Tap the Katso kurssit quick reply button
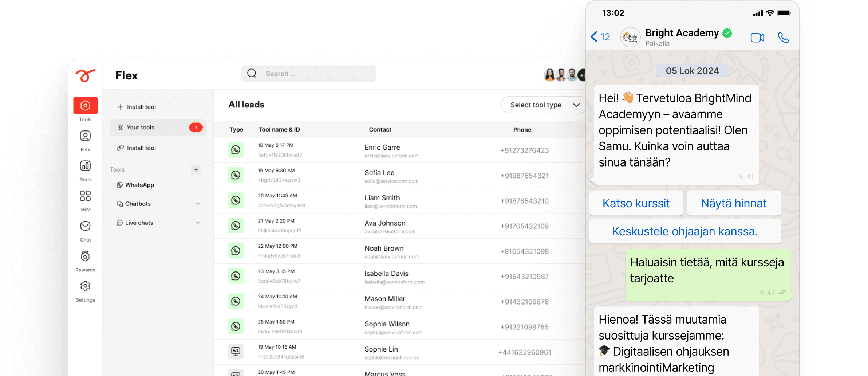Screen dimensions: 868x376 click(x=636, y=203)
